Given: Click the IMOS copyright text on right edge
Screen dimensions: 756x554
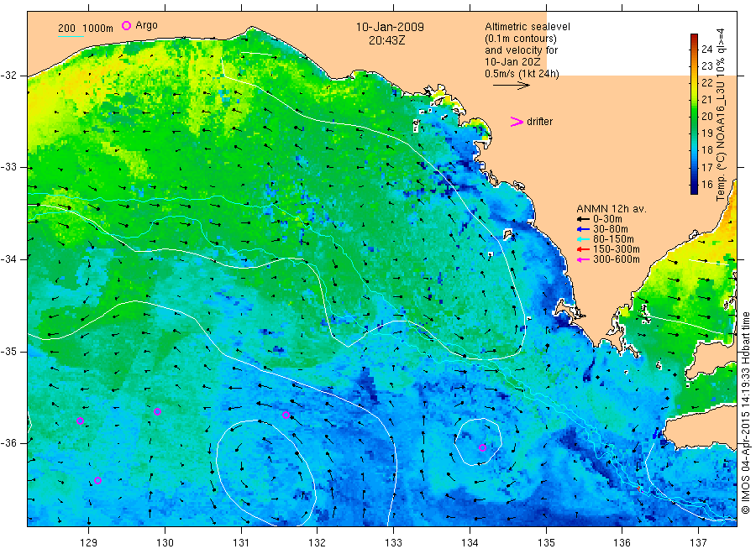Looking at the screenshot, I should coord(745,412).
